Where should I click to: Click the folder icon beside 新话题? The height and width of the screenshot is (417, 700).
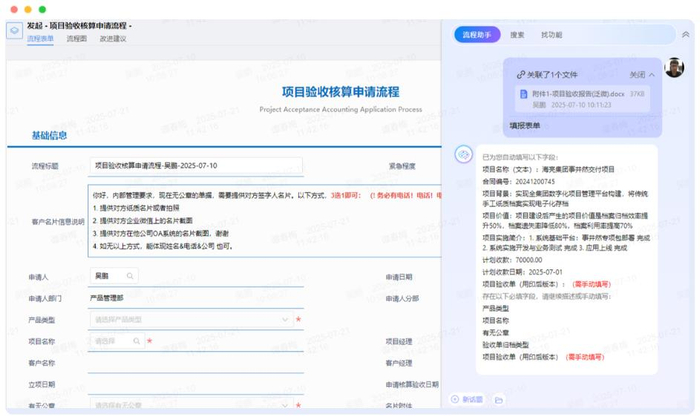click(498, 399)
